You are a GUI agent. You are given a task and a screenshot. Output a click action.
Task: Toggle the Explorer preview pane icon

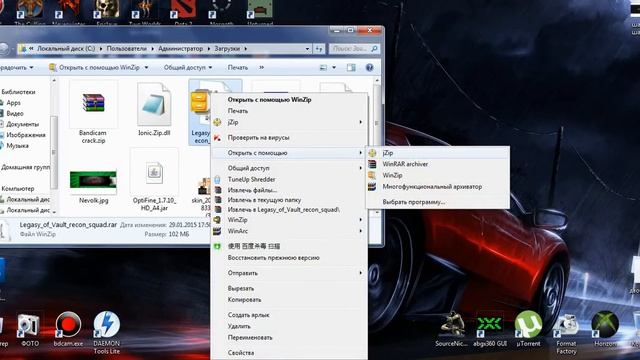pyautogui.click(x=351, y=68)
